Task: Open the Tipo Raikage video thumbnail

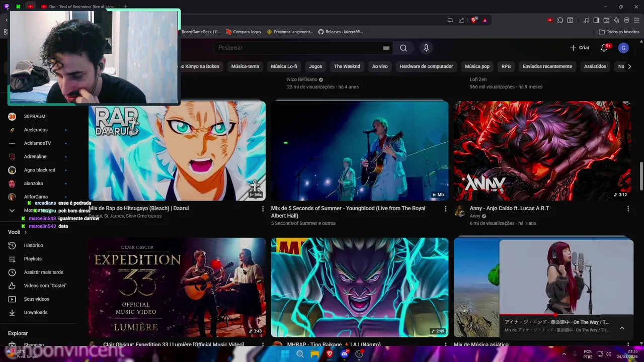Action: (x=360, y=287)
